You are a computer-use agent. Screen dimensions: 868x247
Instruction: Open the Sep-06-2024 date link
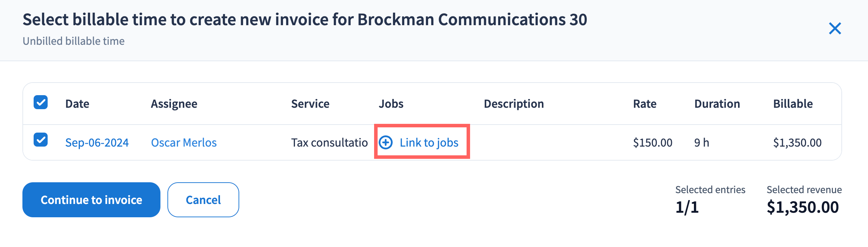97,143
